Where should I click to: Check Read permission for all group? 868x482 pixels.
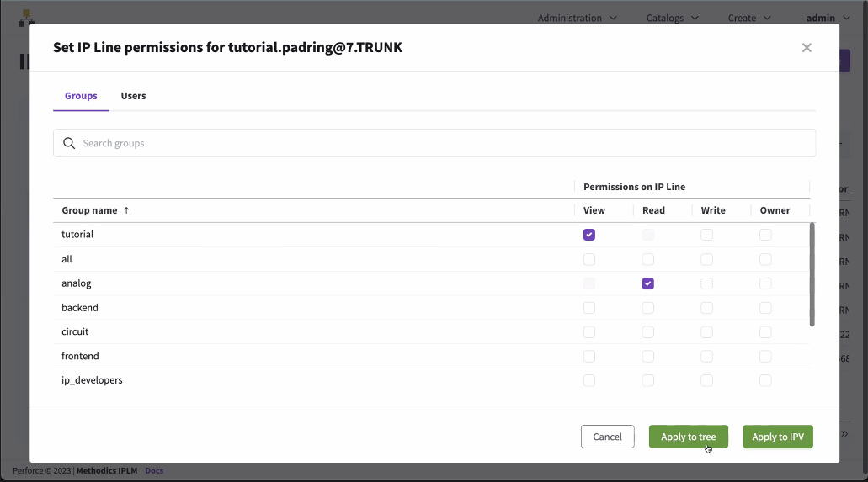647,259
